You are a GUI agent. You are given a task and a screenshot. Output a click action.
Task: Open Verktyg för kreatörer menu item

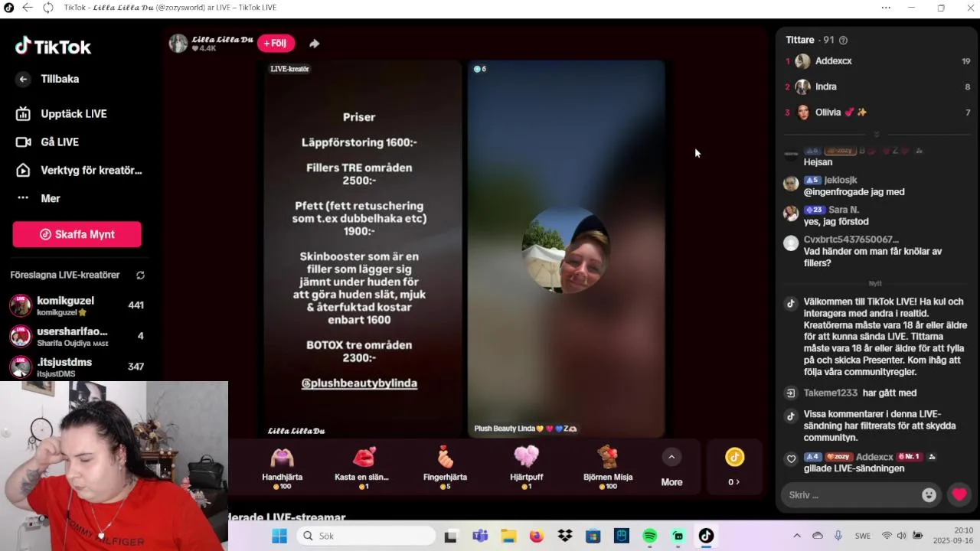pyautogui.click(x=79, y=170)
